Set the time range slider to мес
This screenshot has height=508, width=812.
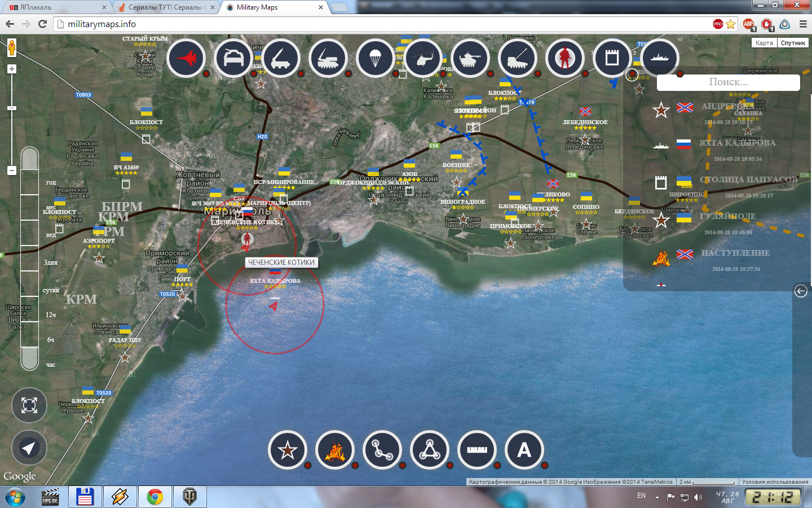(x=50, y=208)
